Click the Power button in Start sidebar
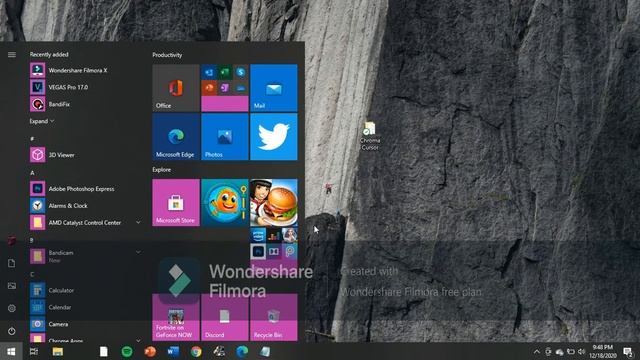Screen dimensions: 640x360 pos(11,331)
